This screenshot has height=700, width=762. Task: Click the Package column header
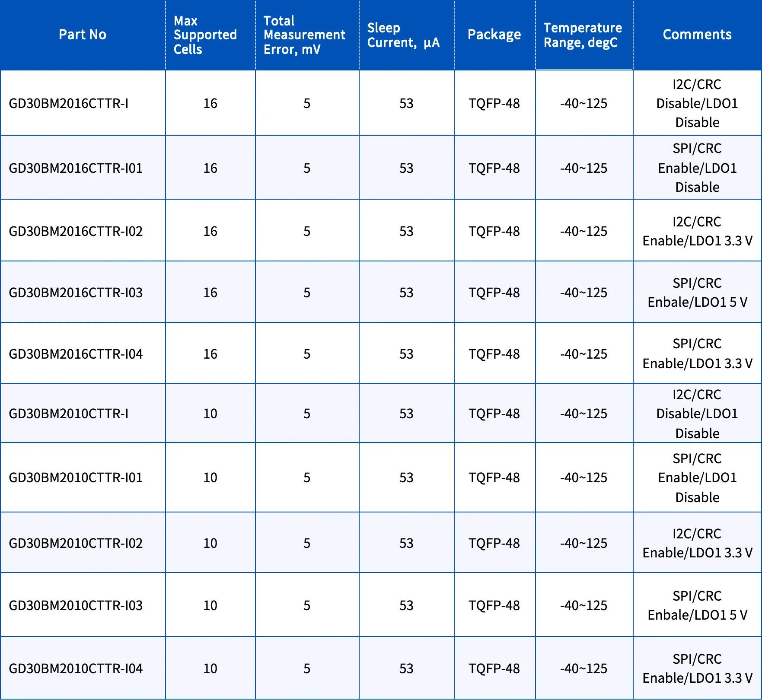[494, 35]
